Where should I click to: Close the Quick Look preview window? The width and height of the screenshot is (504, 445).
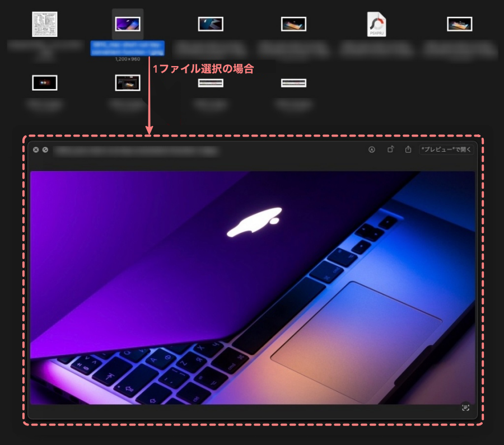(x=36, y=150)
